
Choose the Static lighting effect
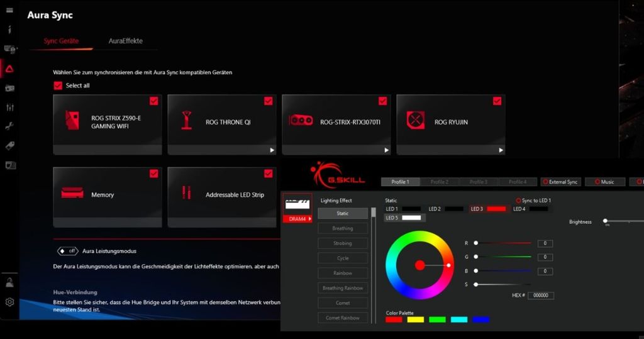[x=343, y=213]
